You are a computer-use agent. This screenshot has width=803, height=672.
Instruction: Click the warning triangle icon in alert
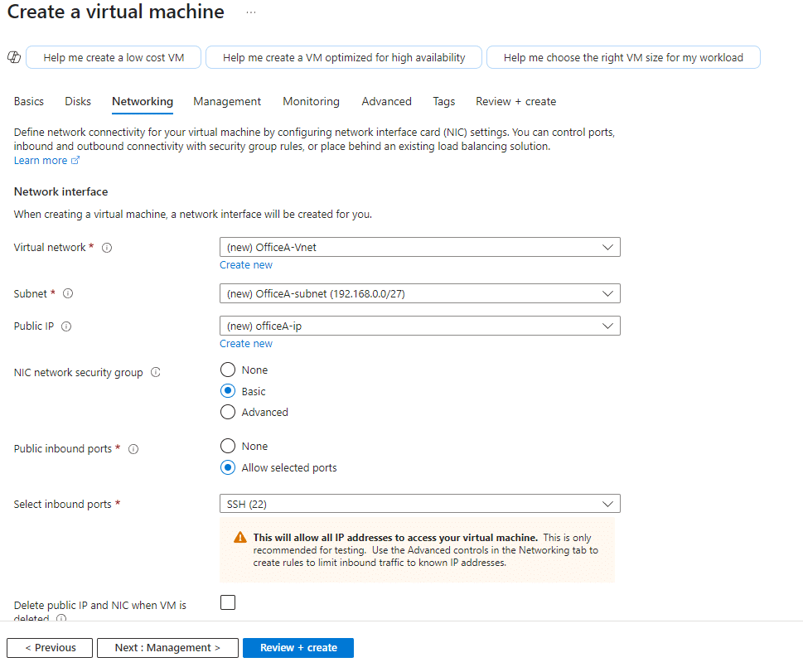pyautogui.click(x=239, y=537)
